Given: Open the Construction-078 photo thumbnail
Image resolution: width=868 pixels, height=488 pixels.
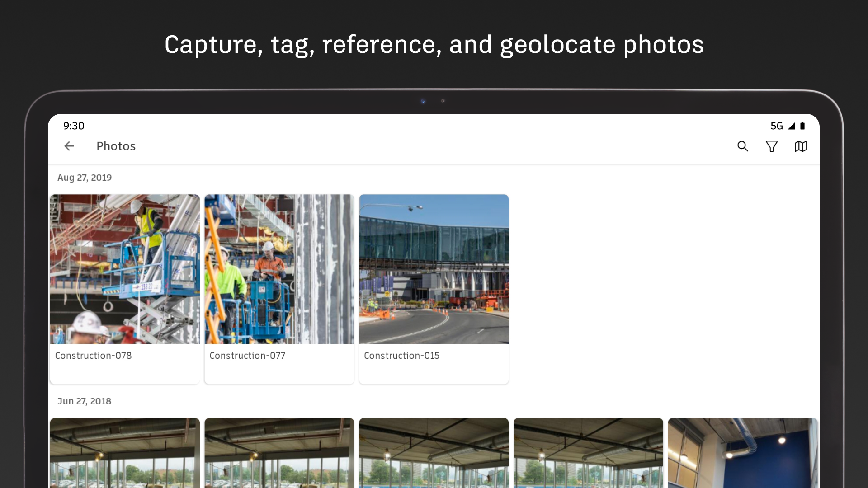Looking at the screenshot, I should (125, 269).
